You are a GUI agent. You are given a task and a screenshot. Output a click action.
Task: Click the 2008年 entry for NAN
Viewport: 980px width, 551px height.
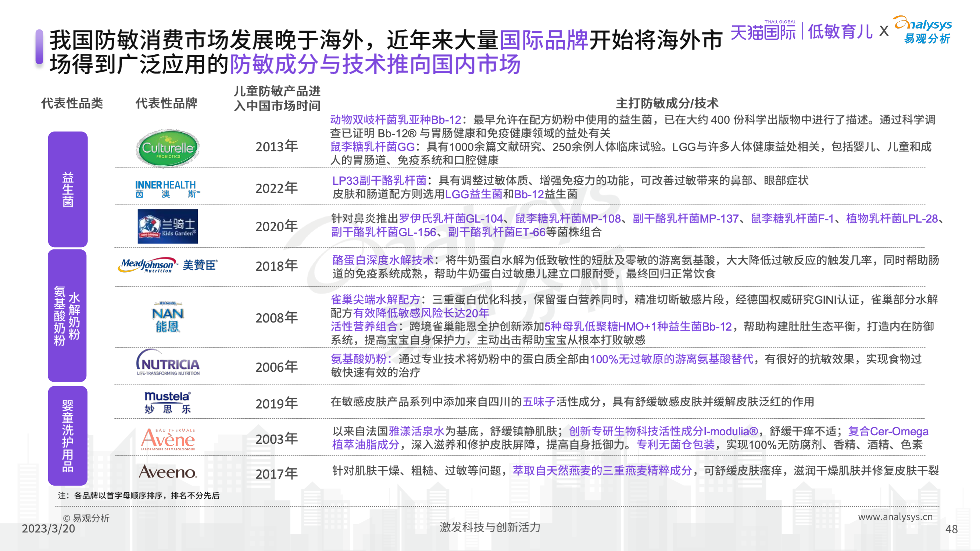[x=276, y=317]
